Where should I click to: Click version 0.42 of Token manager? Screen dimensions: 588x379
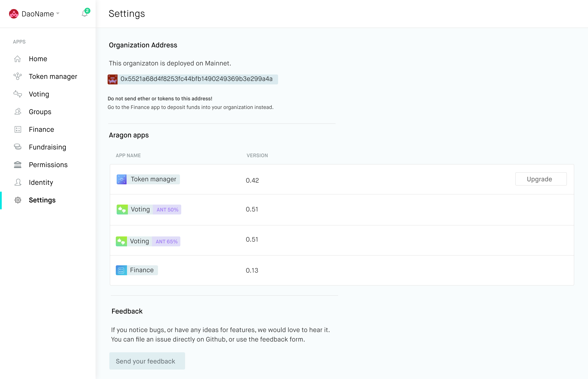(x=252, y=180)
